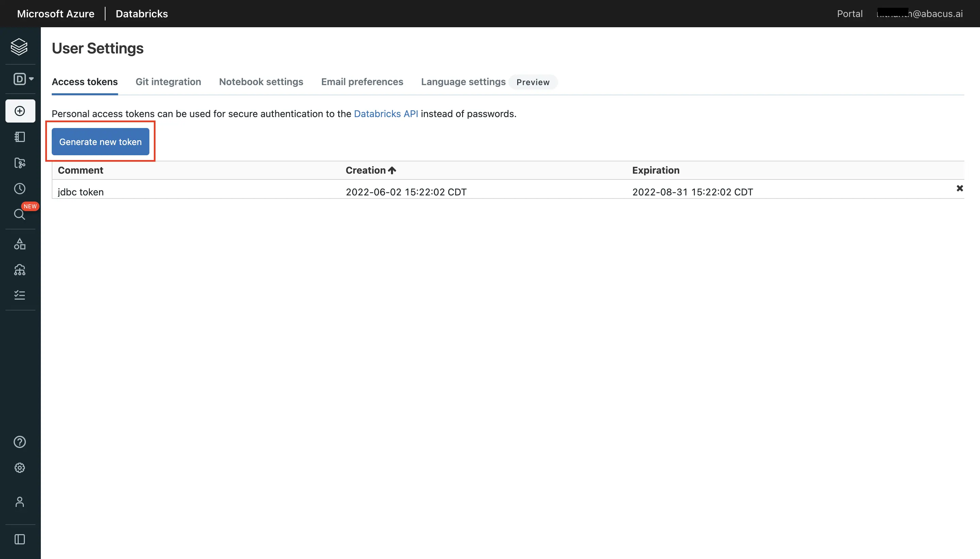This screenshot has height=559, width=980.
Task: Open the user account icon
Action: click(19, 502)
